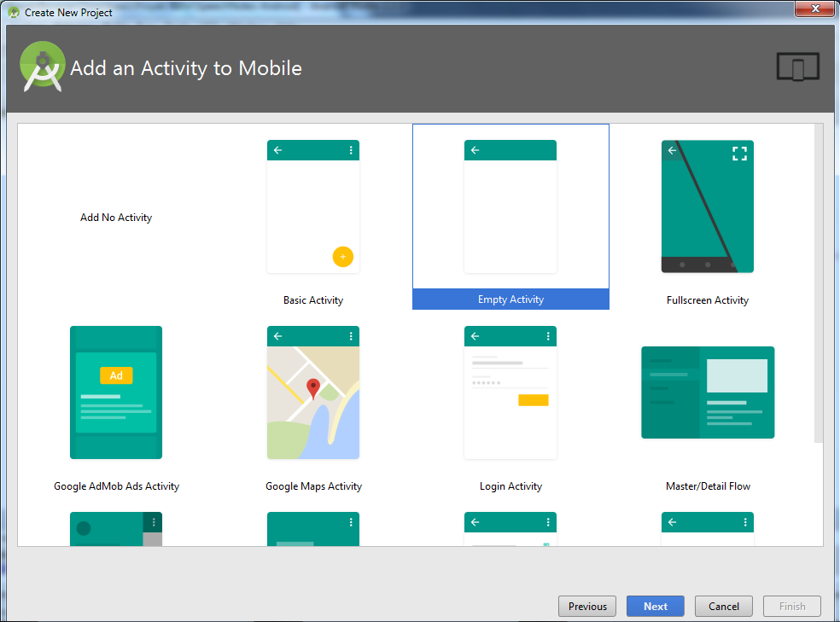840x622 pixels.
Task: Click the back arrow in Login Activity preview
Action: (x=475, y=336)
